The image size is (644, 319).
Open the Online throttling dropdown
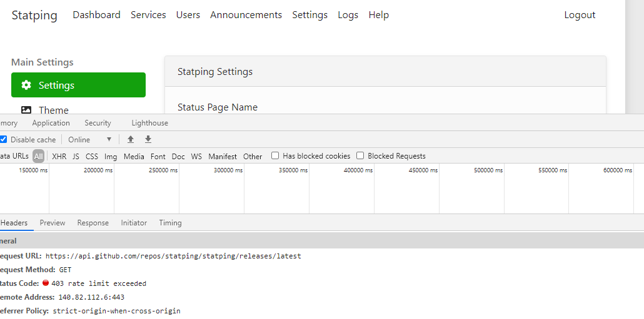pyautogui.click(x=90, y=139)
